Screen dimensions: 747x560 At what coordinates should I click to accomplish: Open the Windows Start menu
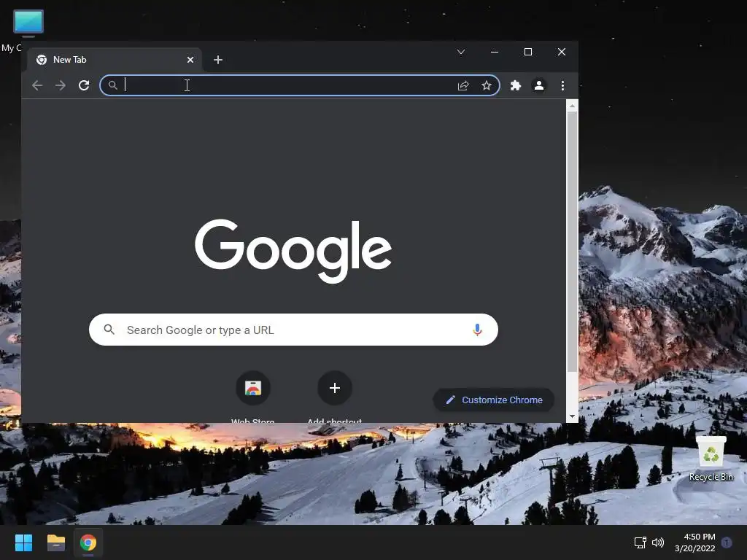23,542
